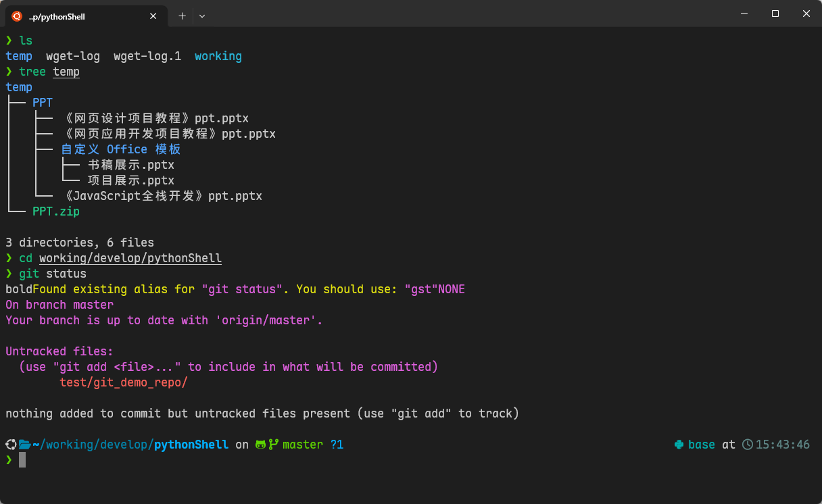Minimize the terminal window

point(744,14)
